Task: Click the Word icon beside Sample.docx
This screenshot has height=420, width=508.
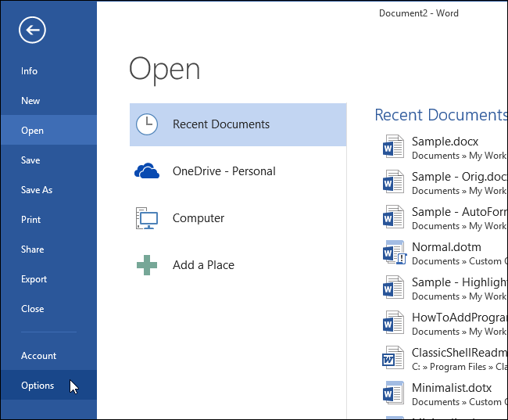Action: click(393, 146)
